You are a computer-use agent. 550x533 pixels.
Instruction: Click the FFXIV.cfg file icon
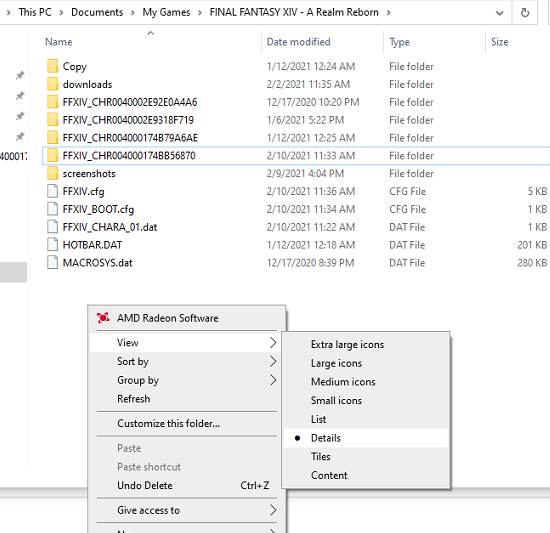coord(52,191)
